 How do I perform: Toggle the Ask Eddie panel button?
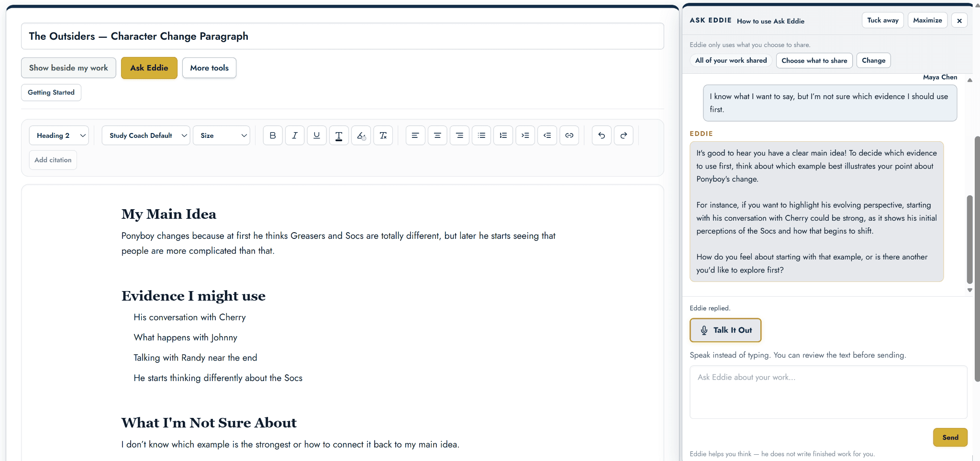coord(149,68)
